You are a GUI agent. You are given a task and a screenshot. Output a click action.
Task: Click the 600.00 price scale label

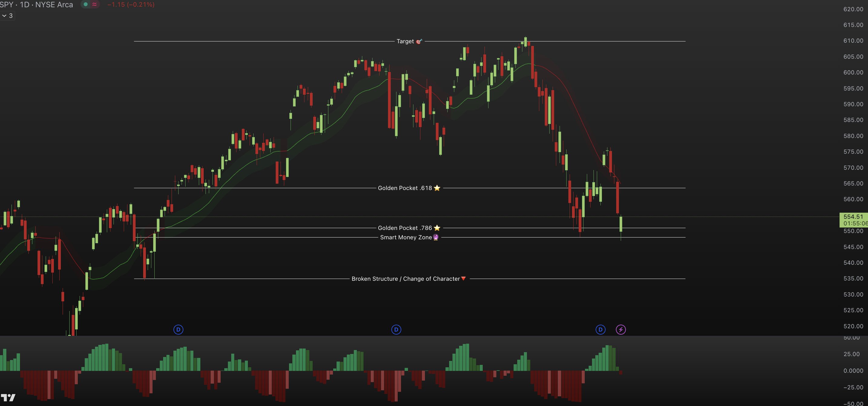click(x=853, y=72)
